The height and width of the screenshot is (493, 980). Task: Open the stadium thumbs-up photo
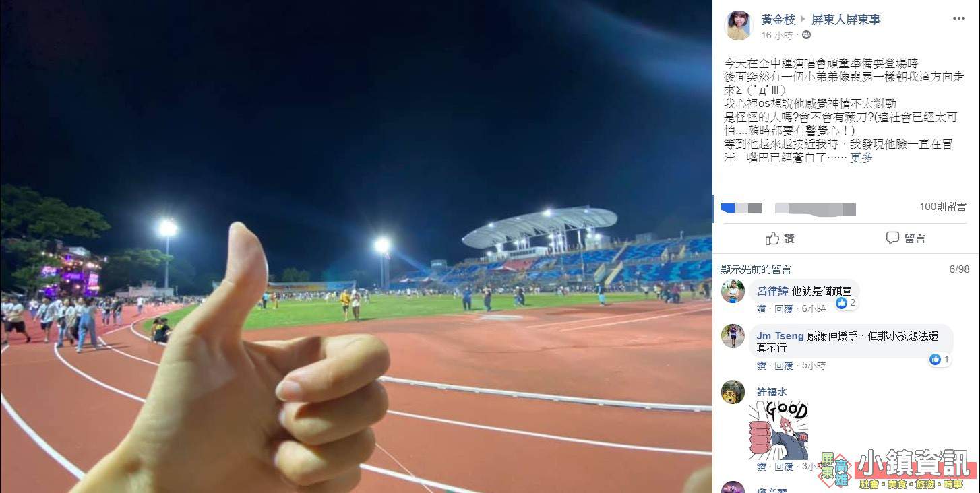point(356,246)
